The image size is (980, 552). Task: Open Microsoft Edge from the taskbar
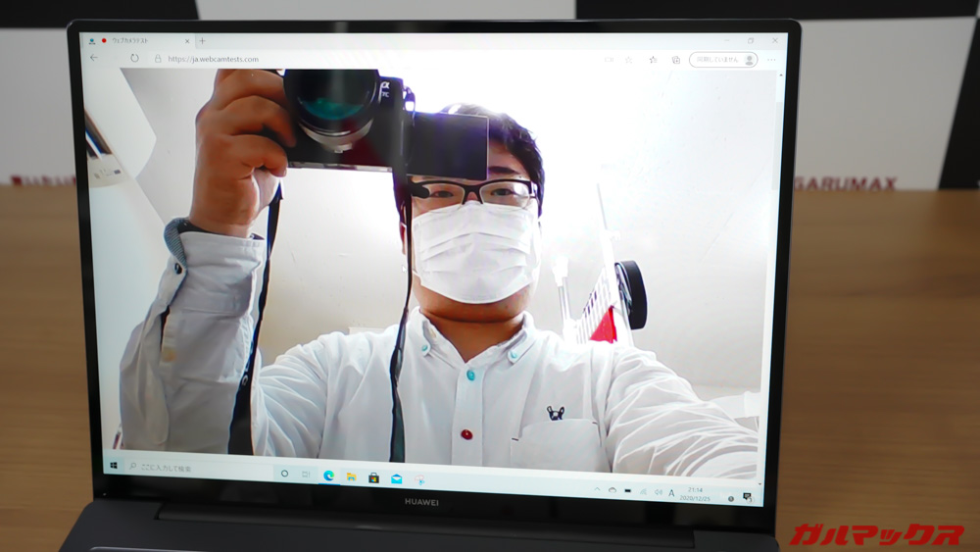click(328, 476)
